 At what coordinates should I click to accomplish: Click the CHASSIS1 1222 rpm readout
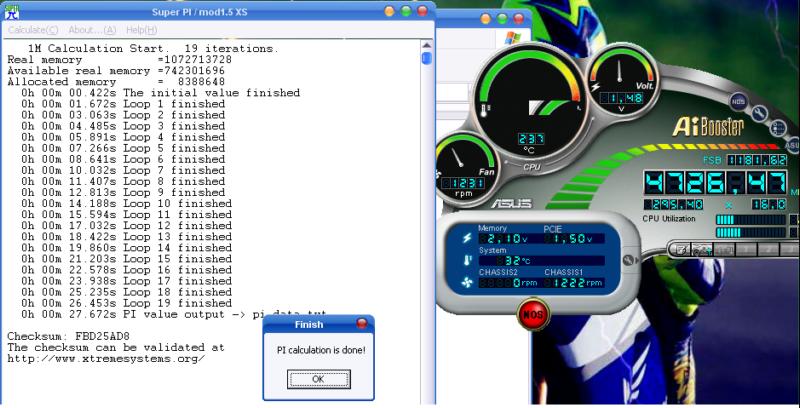pos(574,283)
